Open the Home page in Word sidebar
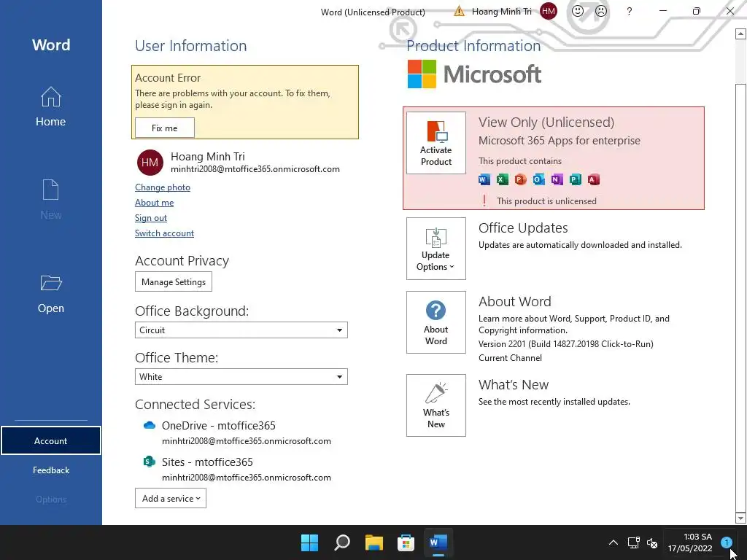Image resolution: width=747 pixels, height=560 pixels. (50, 106)
